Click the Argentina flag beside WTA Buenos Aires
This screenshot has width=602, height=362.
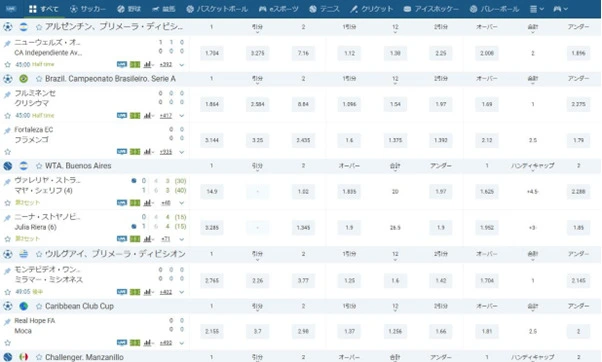tap(23, 166)
